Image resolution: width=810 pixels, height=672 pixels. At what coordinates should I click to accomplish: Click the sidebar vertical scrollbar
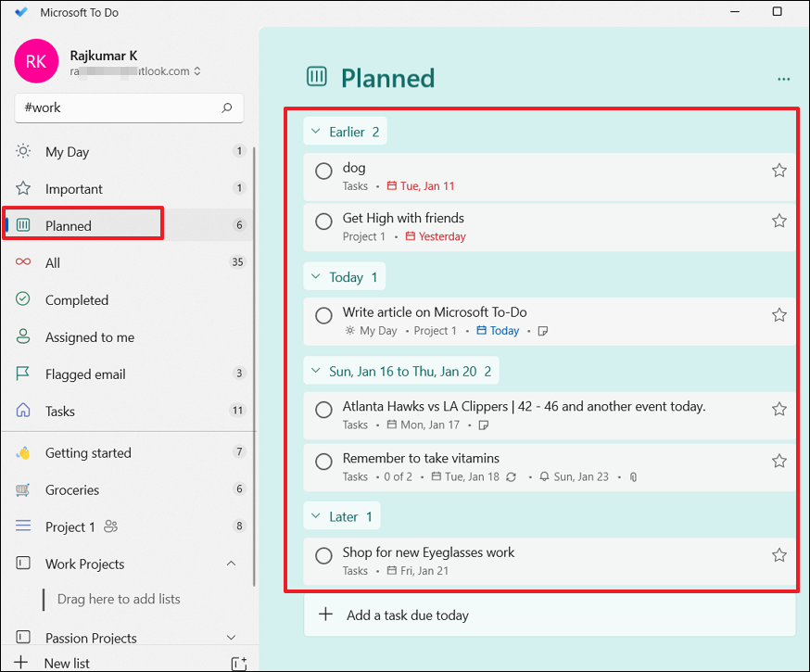tap(254, 366)
